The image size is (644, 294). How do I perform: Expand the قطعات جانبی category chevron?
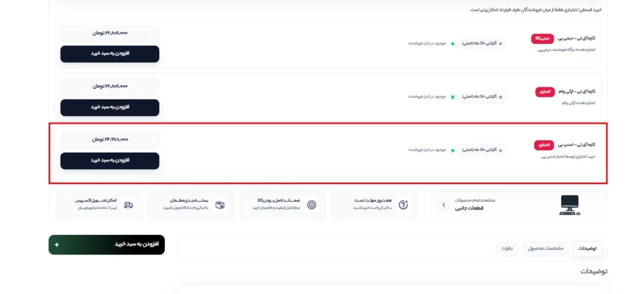[x=443, y=205]
